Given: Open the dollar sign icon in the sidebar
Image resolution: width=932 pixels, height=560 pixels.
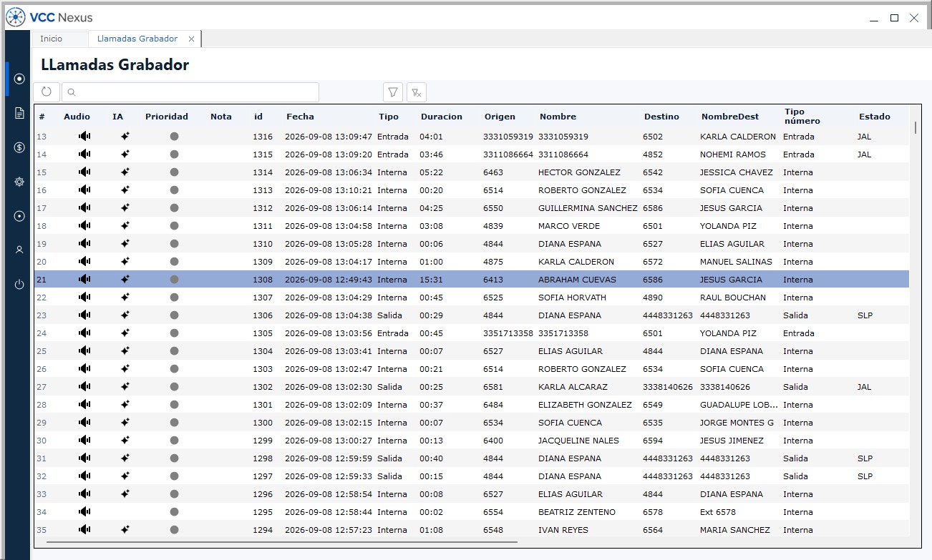Looking at the screenshot, I should point(19,147).
